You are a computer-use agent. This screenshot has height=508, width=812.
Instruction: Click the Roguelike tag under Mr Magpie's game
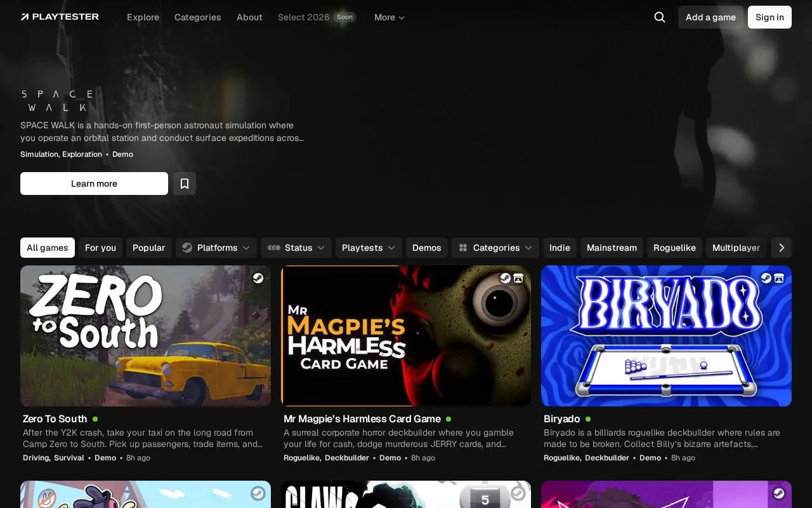pyautogui.click(x=303, y=458)
